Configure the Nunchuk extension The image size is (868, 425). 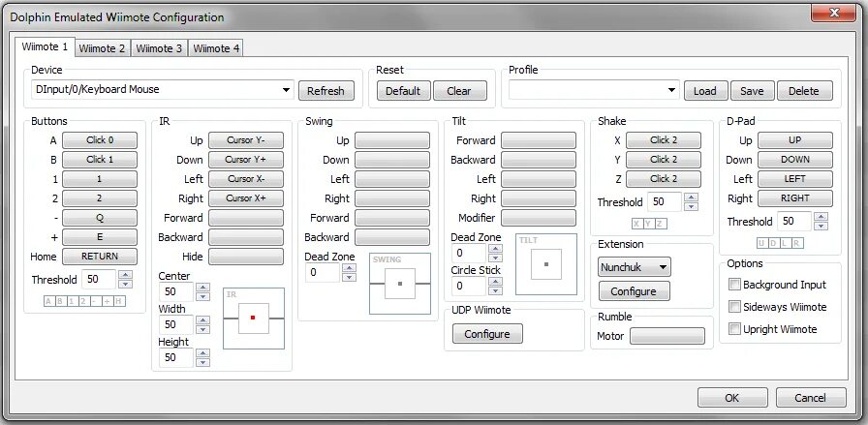(x=634, y=291)
